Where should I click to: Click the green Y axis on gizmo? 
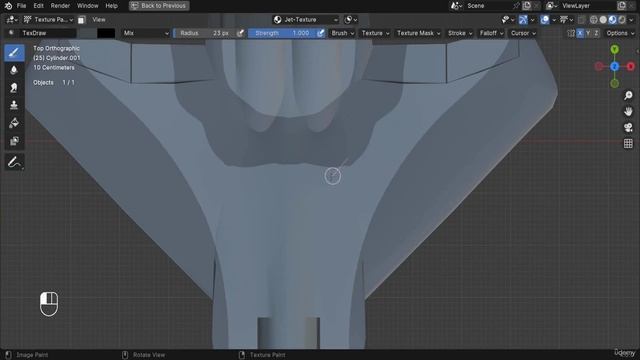pos(614,49)
